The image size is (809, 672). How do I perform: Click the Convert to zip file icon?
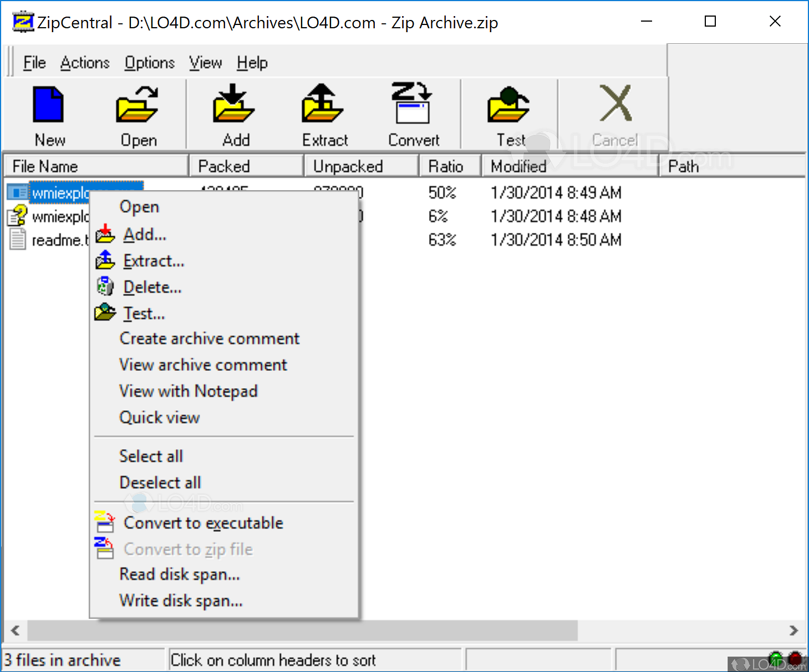pyautogui.click(x=105, y=548)
